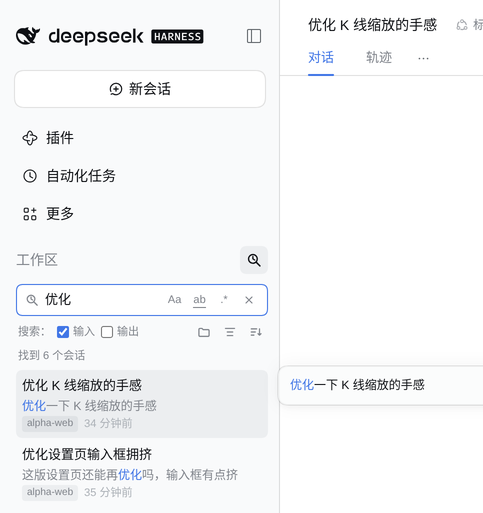Click the deepseek whale logo
Viewport: 483px width, 513px height.
coord(28,36)
